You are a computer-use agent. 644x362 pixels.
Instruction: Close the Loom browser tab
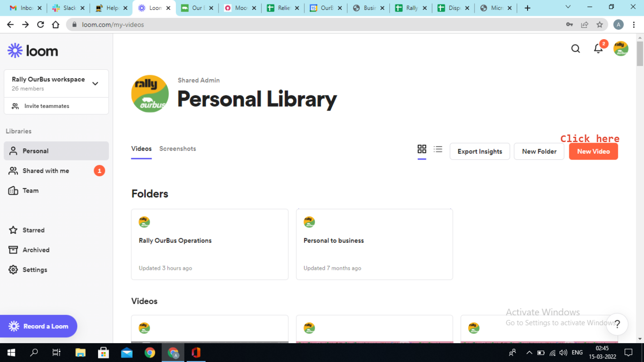[169, 8]
